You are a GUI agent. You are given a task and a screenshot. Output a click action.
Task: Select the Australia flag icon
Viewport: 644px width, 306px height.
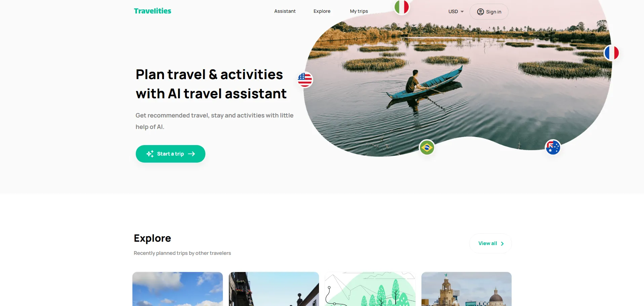pyautogui.click(x=553, y=147)
